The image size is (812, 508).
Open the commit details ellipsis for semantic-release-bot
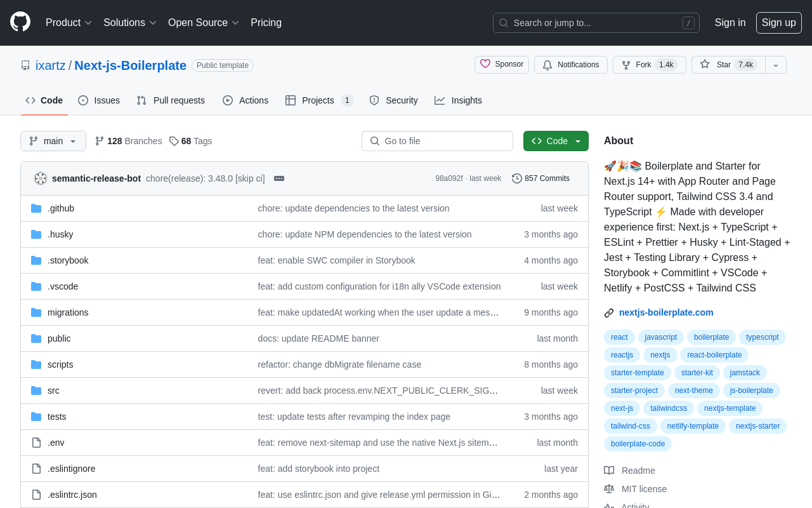pyautogui.click(x=278, y=178)
